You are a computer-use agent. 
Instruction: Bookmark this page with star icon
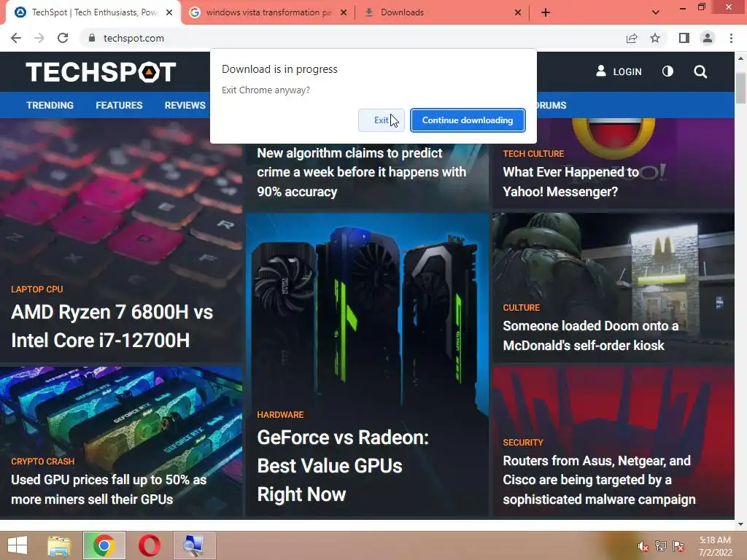click(x=655, y=38)
